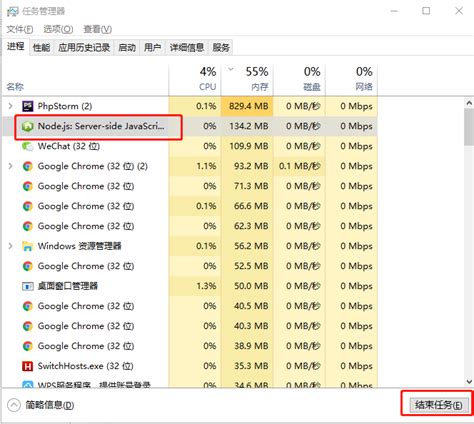Image resolution: width=474 pixels, height=424 pixels.
Task: Open the 文件(F) menu
Action: 20,29
